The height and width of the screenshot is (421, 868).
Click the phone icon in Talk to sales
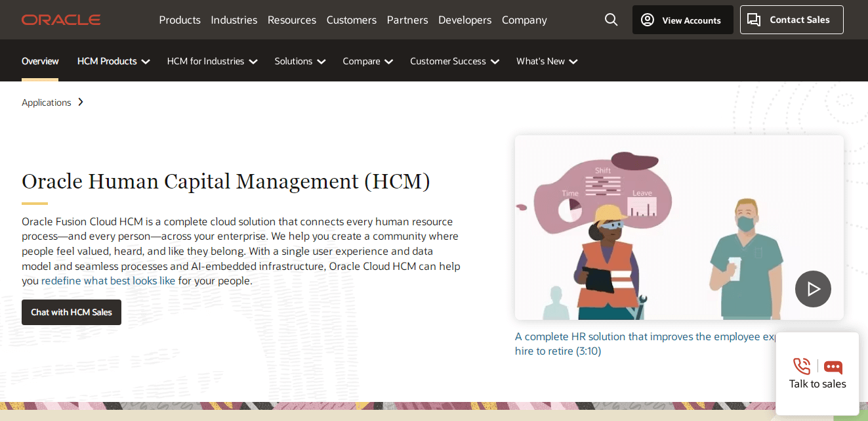(x=800, y=366)
